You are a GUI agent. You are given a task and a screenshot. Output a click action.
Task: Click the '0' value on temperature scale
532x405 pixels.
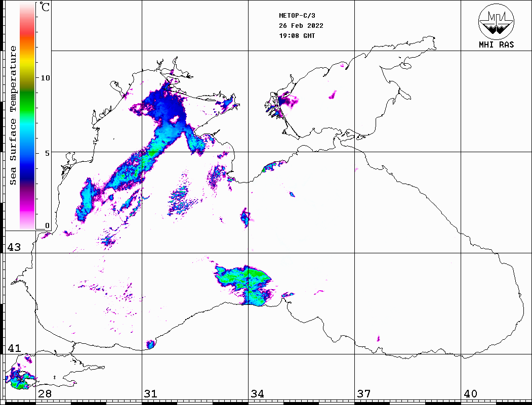point(47,226)
